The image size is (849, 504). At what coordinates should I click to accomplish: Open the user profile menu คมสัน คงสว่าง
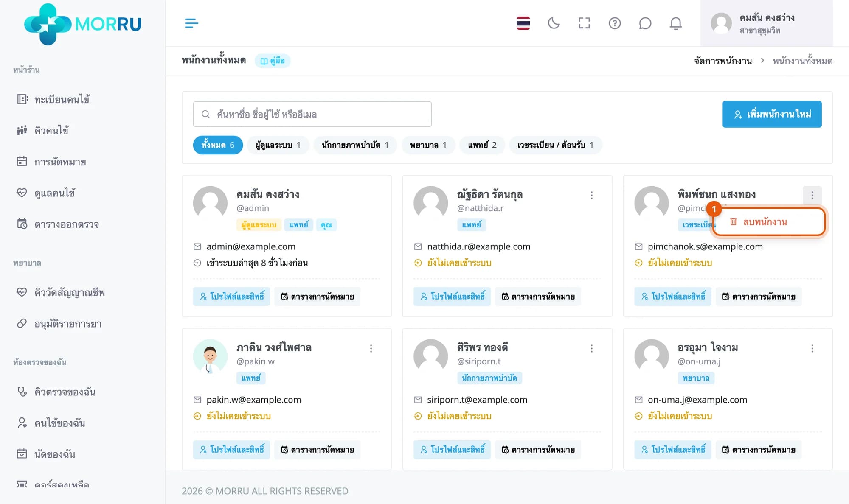[x=766, y=23]
